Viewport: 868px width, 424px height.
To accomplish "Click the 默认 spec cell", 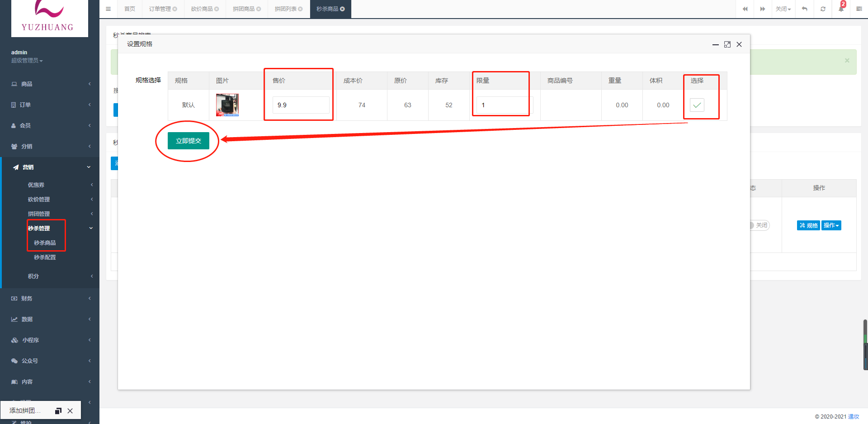I will [189, 105].
